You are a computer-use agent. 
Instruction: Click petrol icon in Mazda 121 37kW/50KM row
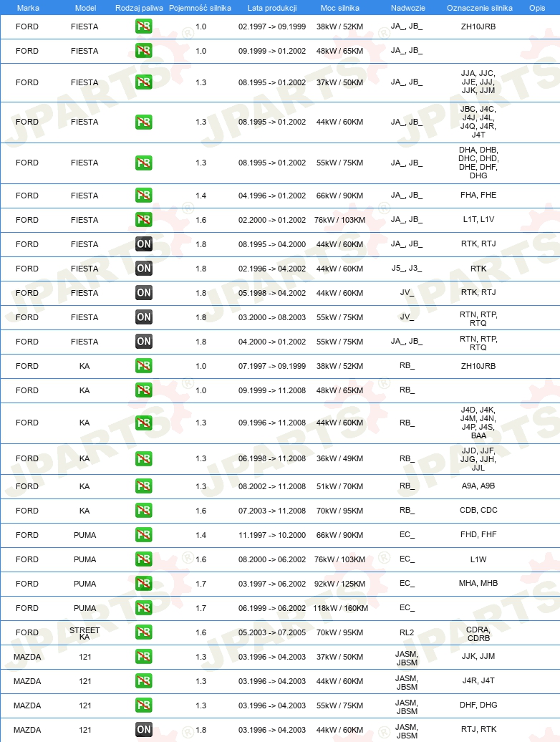point(144,657)
